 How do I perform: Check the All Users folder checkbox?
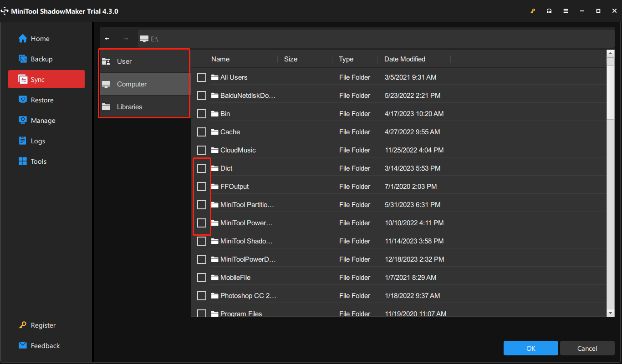(202, 77)
